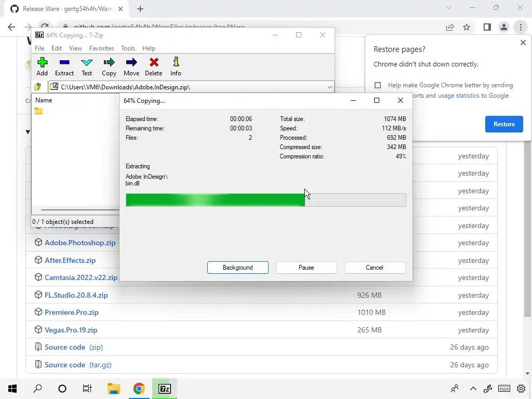Viewport: 532px width, 399px height.
Task: Open the Chrome tab search chevron
Action: tap(448, 7)
